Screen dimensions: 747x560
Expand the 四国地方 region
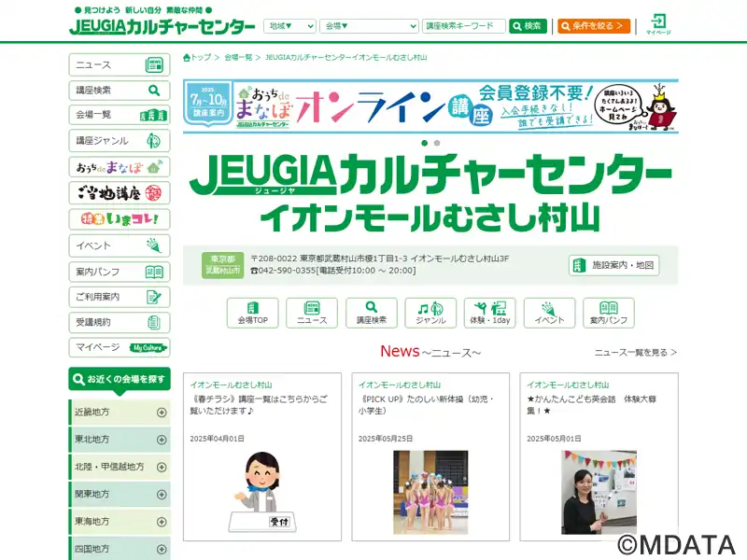pyautogui.click(x=120, y=548)
